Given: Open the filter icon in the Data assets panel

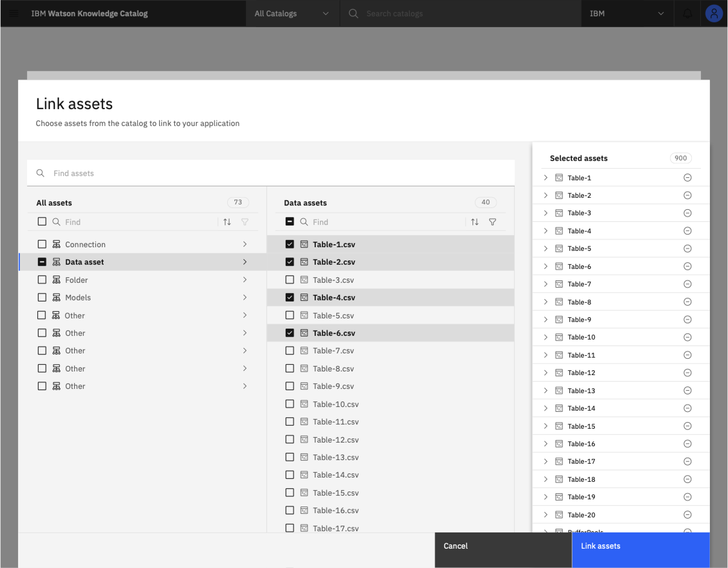Looking at the screenshot, I should click(x=493, y=222).
